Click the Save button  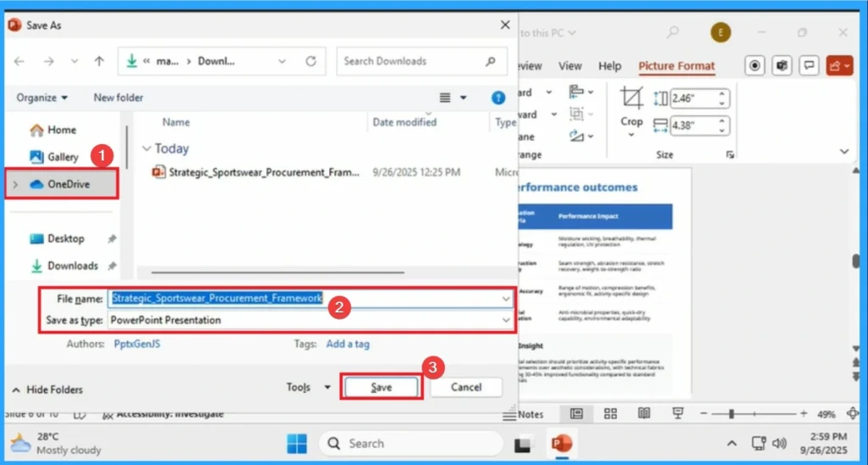[x=381, y=388]
